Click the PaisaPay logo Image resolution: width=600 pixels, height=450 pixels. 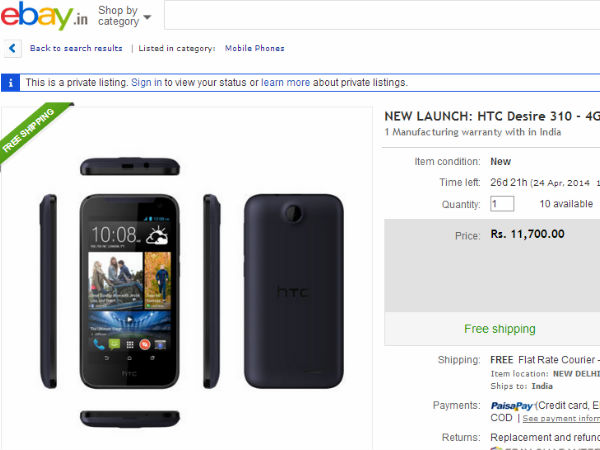pos(510,405)
